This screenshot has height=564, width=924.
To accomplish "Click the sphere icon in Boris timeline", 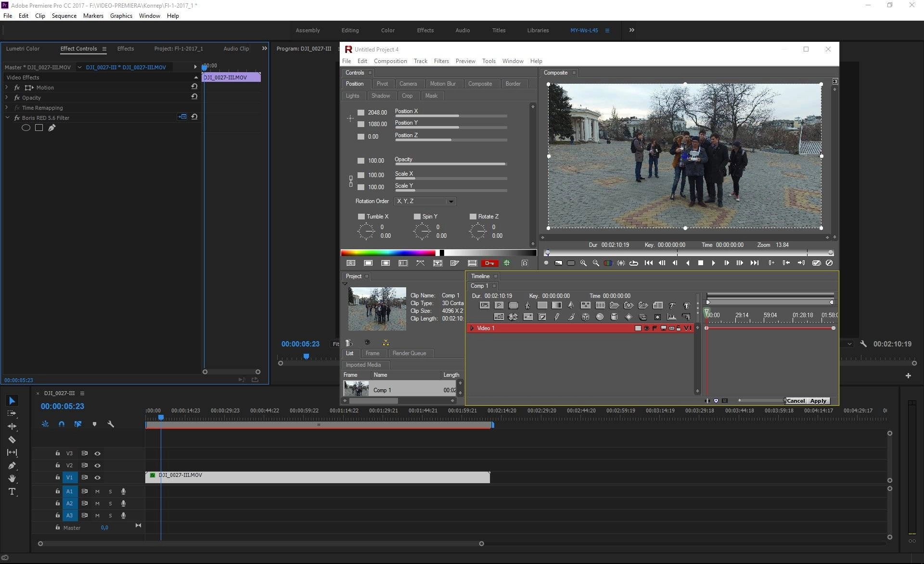I will tap(600, 317).
